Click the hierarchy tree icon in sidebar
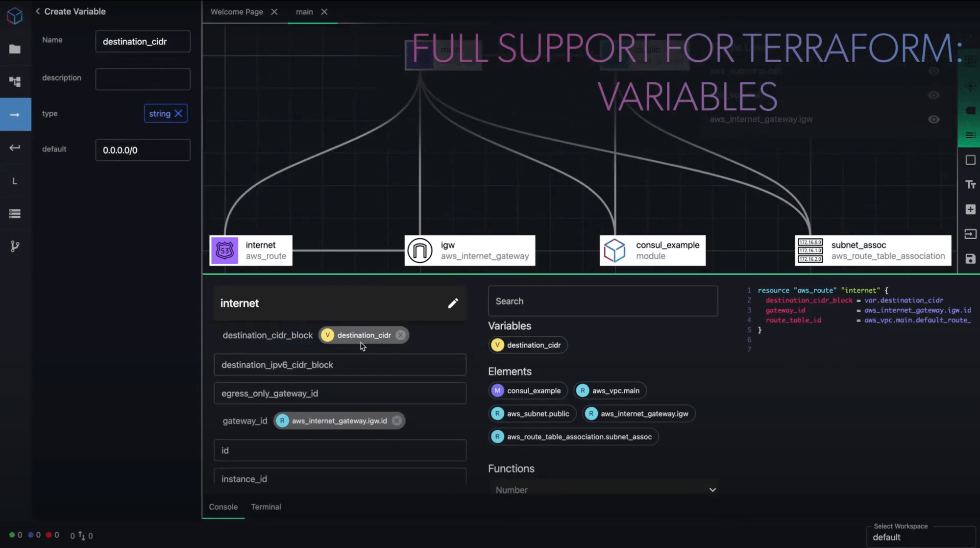 15,82
